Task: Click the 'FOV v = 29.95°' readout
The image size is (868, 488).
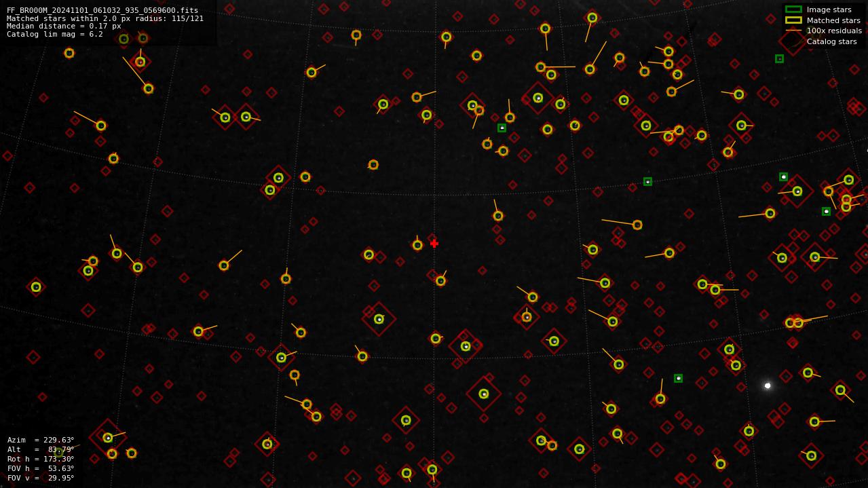Action: pos(41,478)
